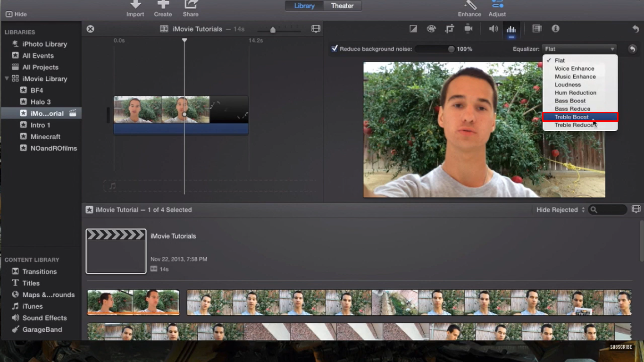
Task: Close the iMovie Tutorials project timeline
Action: [90, 29]
